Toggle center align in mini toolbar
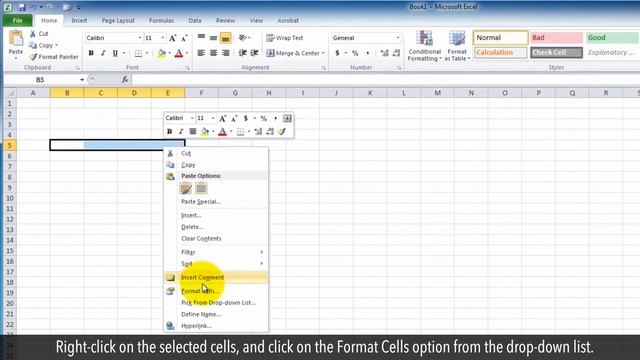This screenshot has width=640, height=360. point(193,131)
